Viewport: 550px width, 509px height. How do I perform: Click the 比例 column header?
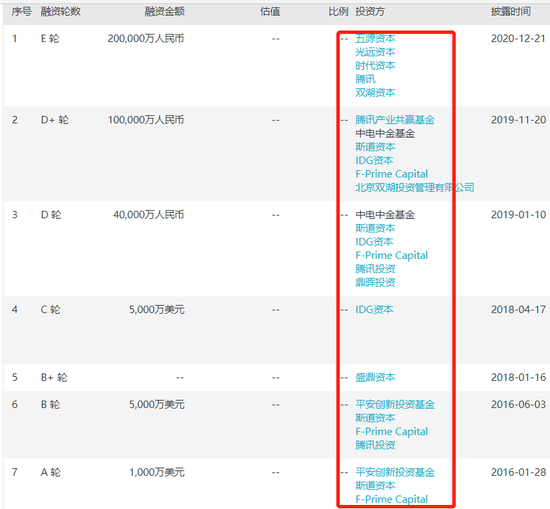[338, 12]
